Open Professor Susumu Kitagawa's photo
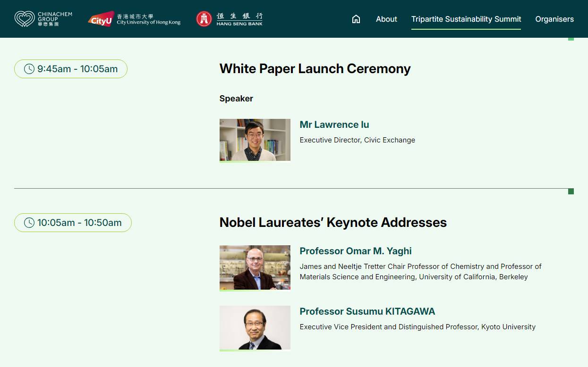Image resolution: width=588 pixels, height=367 pixels. [255, 328]
